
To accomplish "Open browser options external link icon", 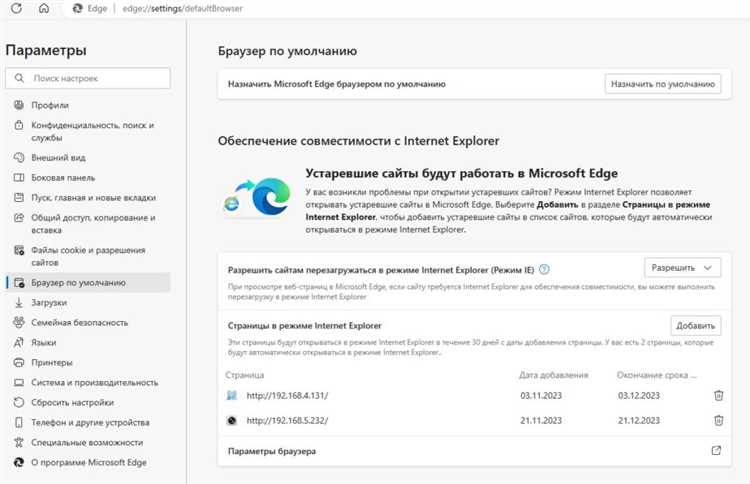I will (x=716, y=451).
